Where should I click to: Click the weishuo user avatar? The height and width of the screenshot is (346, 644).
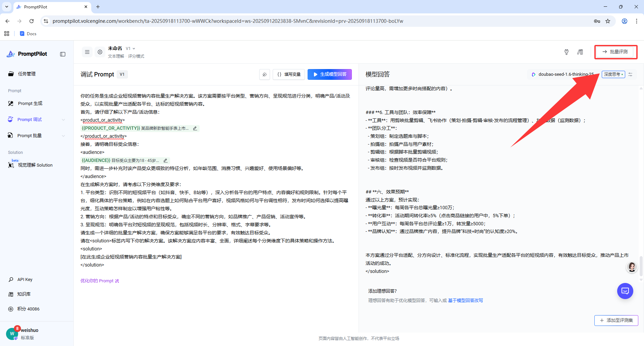click(12, 334)
